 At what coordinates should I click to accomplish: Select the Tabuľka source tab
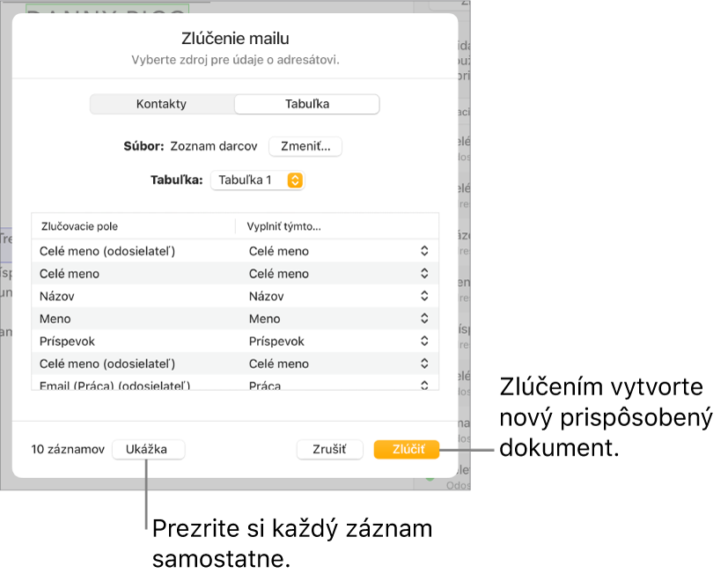307,104
